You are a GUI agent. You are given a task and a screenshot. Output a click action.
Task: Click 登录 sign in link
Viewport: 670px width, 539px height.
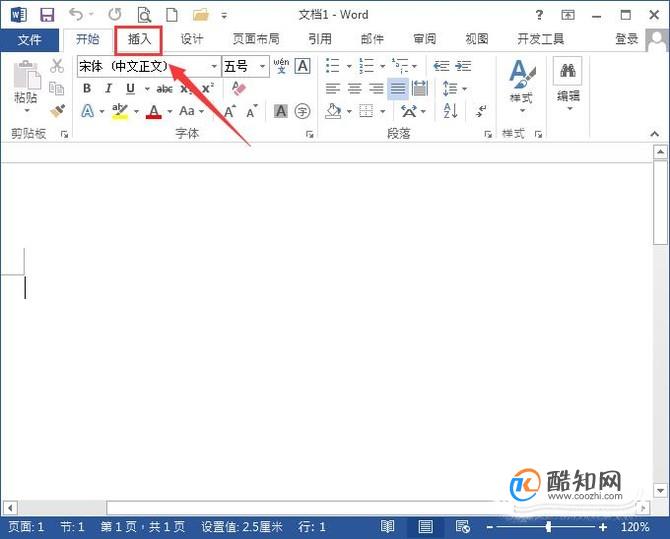pos(626,39)
